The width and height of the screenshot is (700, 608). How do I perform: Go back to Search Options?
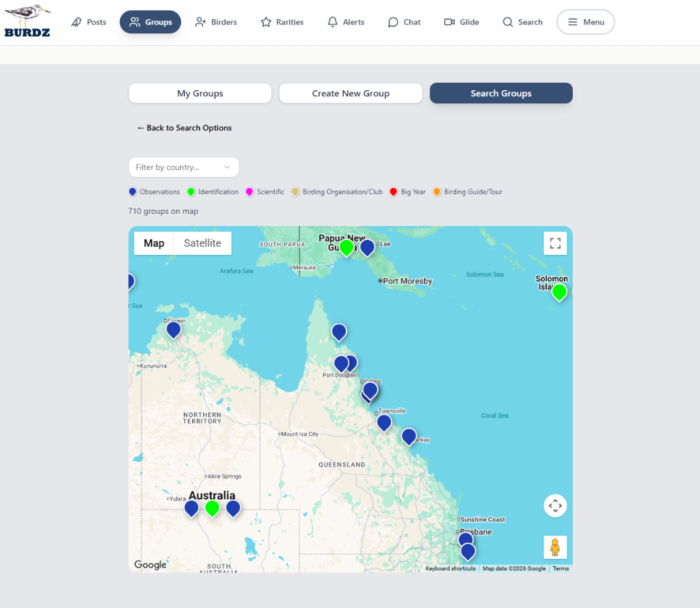click(185, 128)
